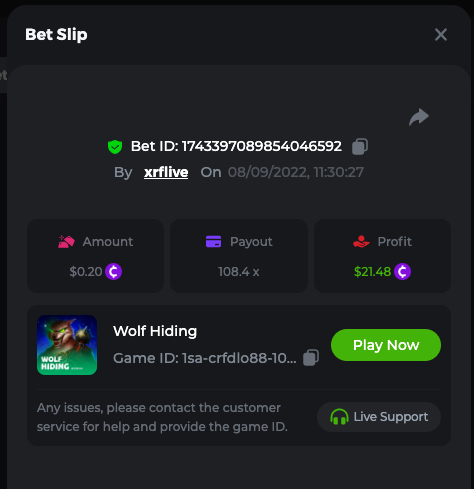The height and width of the screenshot is (489, 474).
Task: Click the green verified shield icon
Action: coord(115,147)
